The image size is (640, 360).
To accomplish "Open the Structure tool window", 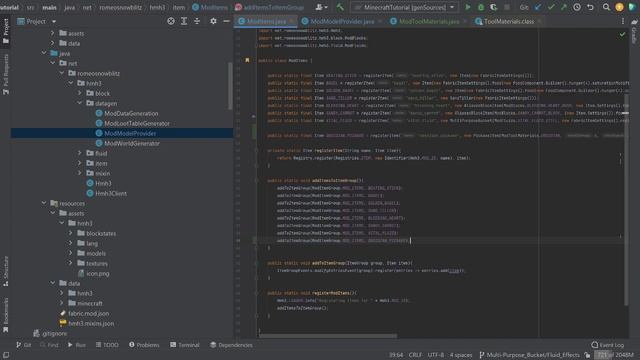I will pos(6,271).
